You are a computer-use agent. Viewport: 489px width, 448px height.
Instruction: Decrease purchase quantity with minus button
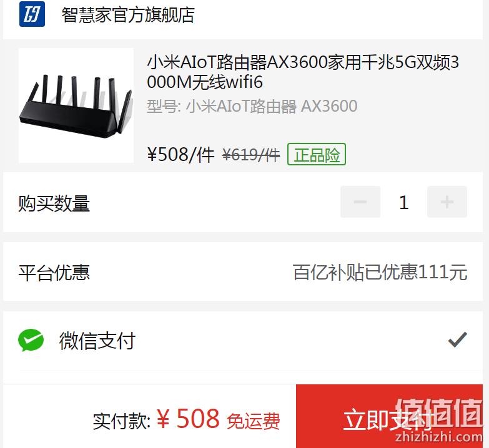pos(360,202)
